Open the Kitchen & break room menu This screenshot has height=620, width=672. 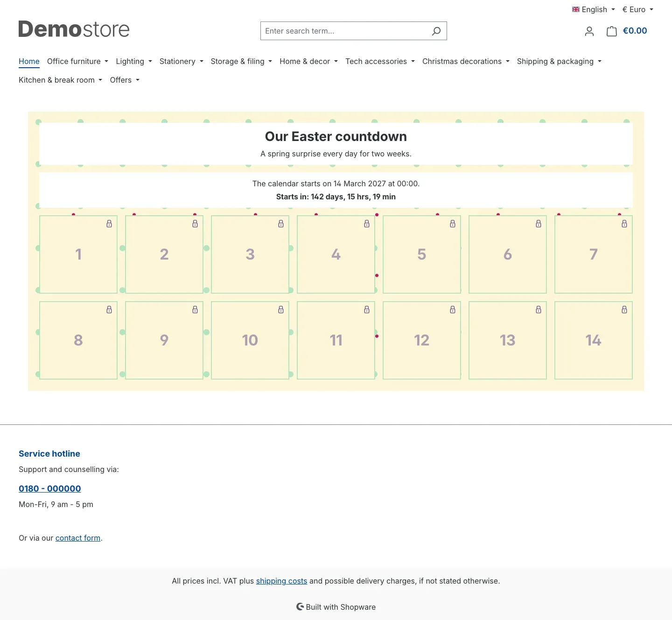60,80
